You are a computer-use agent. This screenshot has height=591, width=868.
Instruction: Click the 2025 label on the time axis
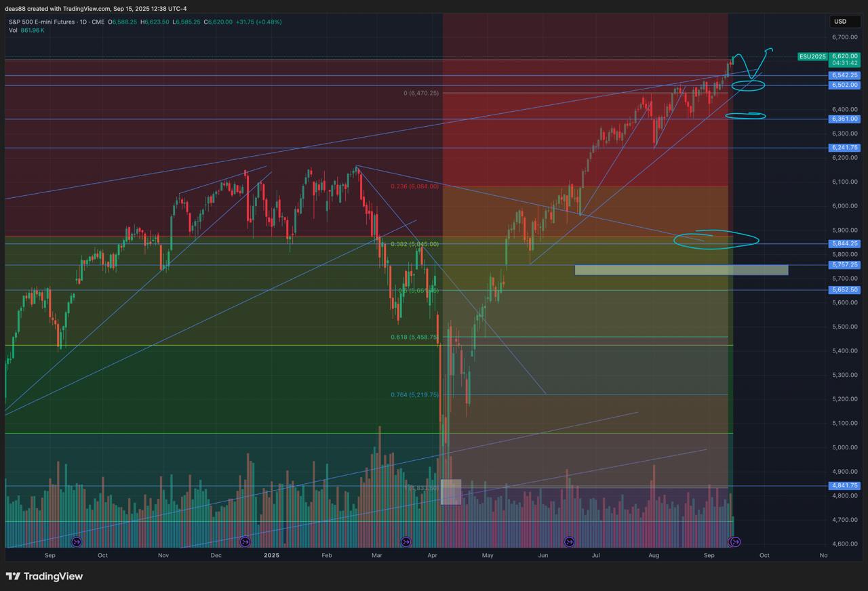[x=272, y=555]
